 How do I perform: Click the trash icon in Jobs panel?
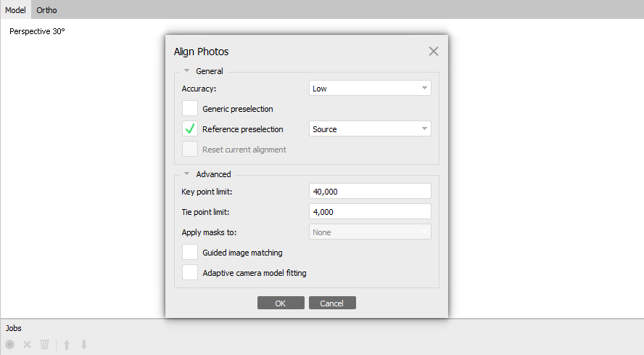point(44,345)
